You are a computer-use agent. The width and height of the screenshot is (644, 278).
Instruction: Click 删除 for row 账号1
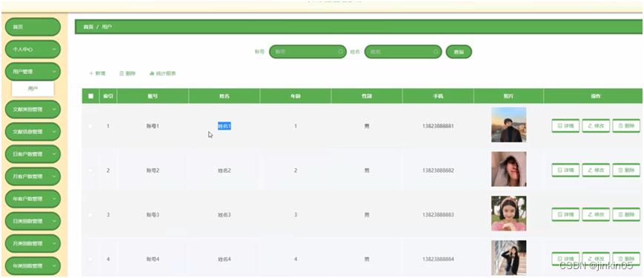click(x=626, y=125)
